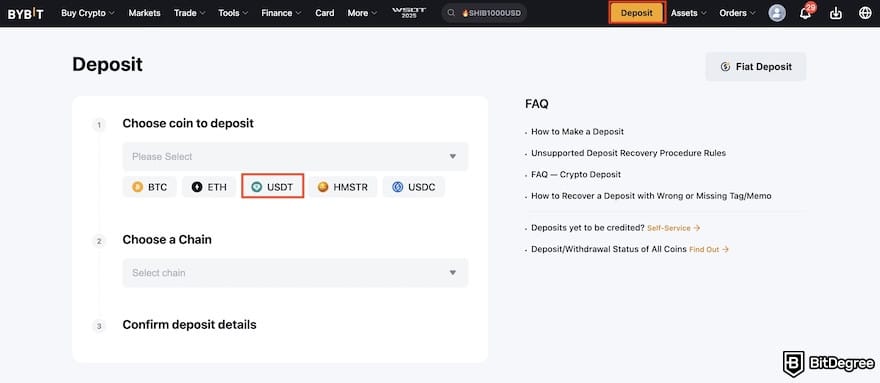Select the USDC coin chip
The height and width of the screenshot is (383, 880).
[x=414, y=187]
